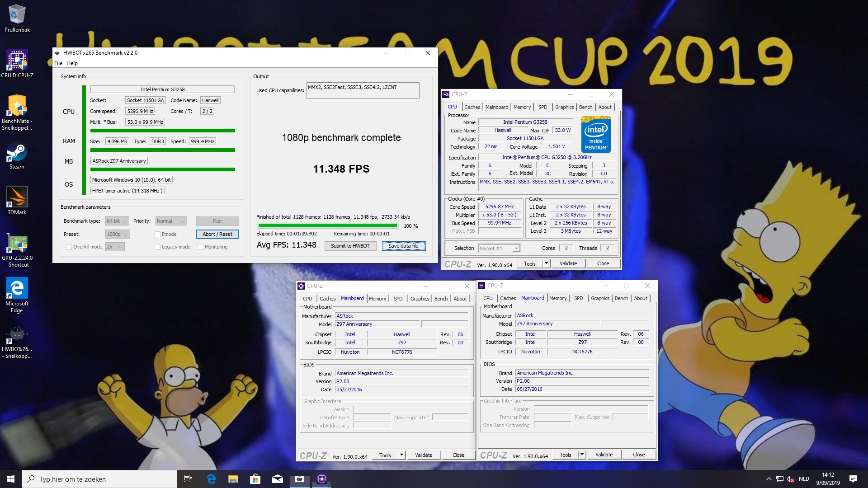Enable the Monitoring checkbox

(x=200, y=247)
